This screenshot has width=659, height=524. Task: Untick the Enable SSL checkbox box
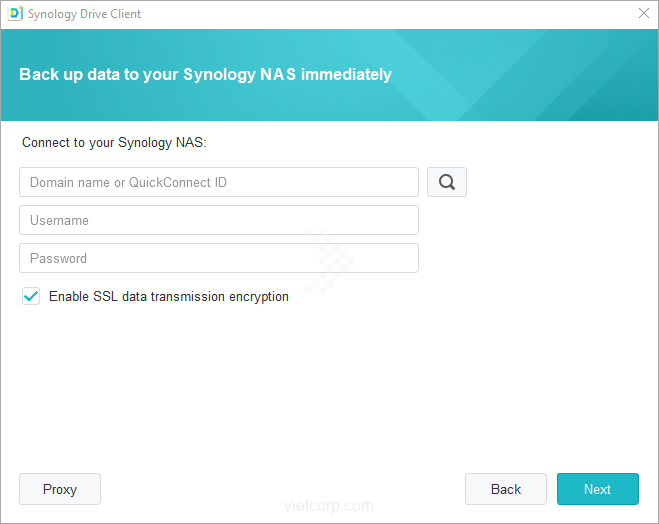(31, 296)
